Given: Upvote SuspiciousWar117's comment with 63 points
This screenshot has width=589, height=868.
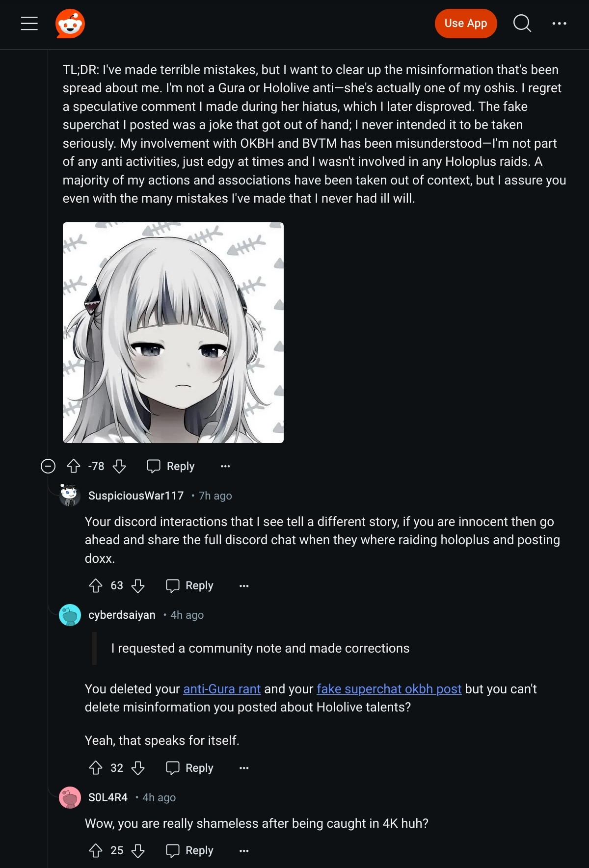Looking at the screenshot, I should 96,585.
